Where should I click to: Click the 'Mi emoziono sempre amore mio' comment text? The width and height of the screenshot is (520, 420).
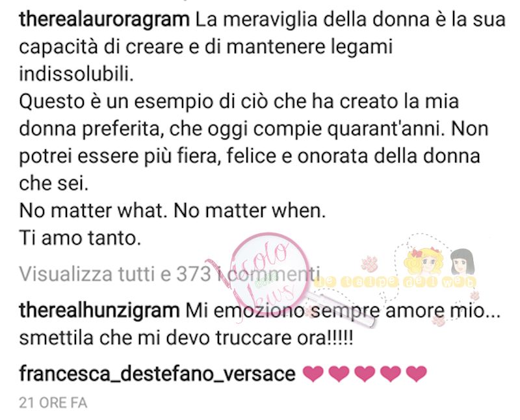click(x=343, y=311)
